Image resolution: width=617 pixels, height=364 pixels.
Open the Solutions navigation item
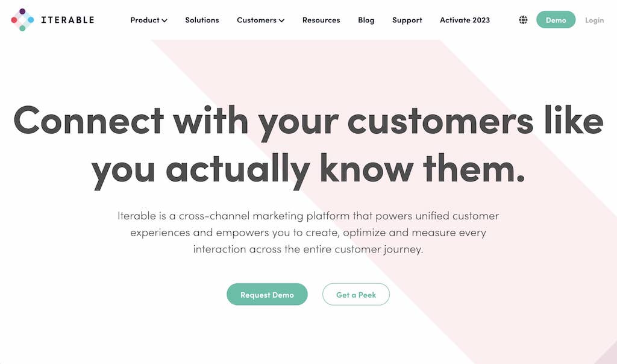(x=202, y=20)
